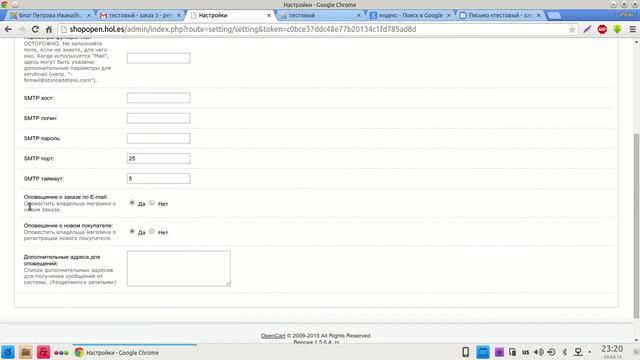
Task: Open the taskbar start menu icon
Action: [x=8, y=352]
